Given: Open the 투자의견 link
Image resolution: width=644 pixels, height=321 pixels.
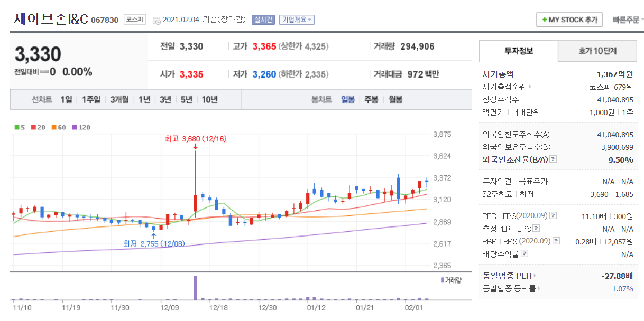Looking at the screenshot, I should point(496,181).
